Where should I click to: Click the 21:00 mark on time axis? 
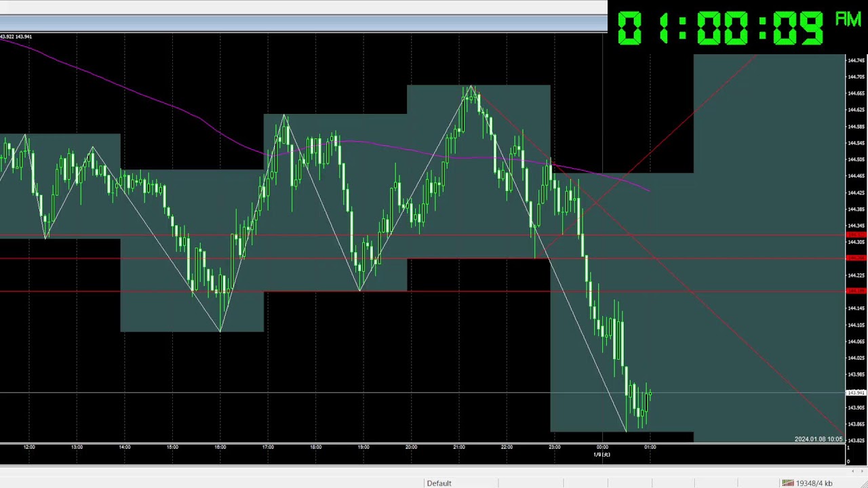coord(459,447)
